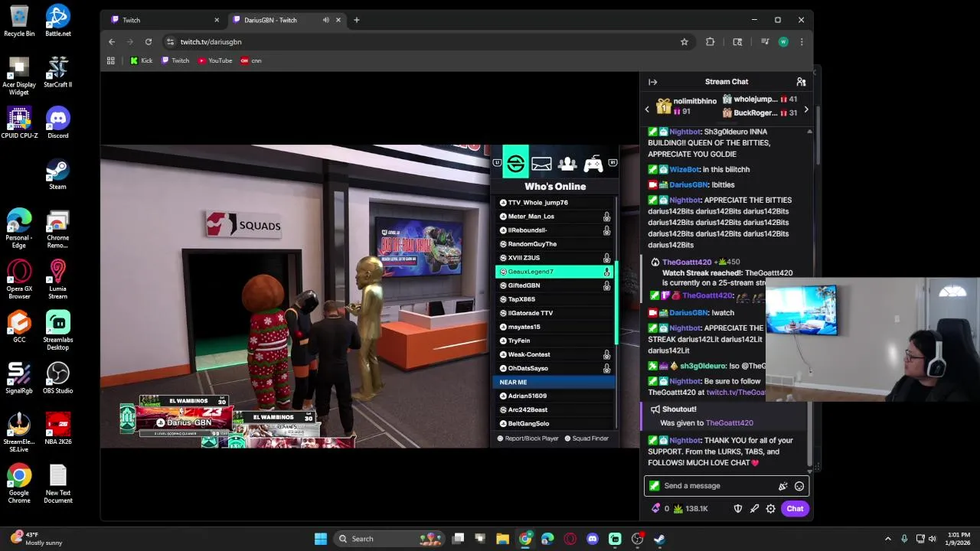Viewport: 980px width, 551px height.
Task: Switch to the first Twitch browser tab
Action: pos(165,20)
